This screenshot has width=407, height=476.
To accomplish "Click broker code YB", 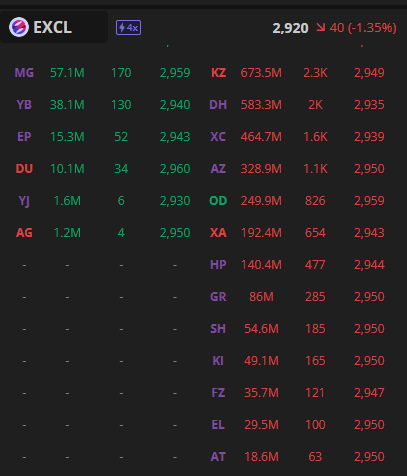I will pos(24,105).
